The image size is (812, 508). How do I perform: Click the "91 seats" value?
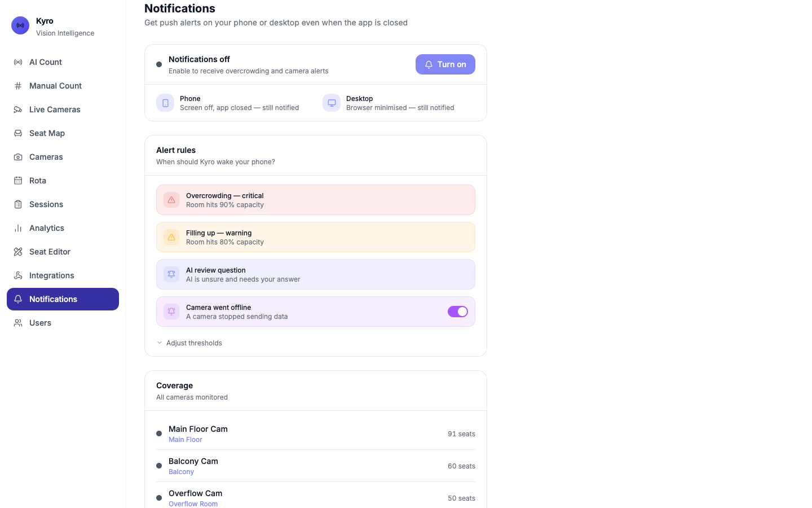click(461, 434)
